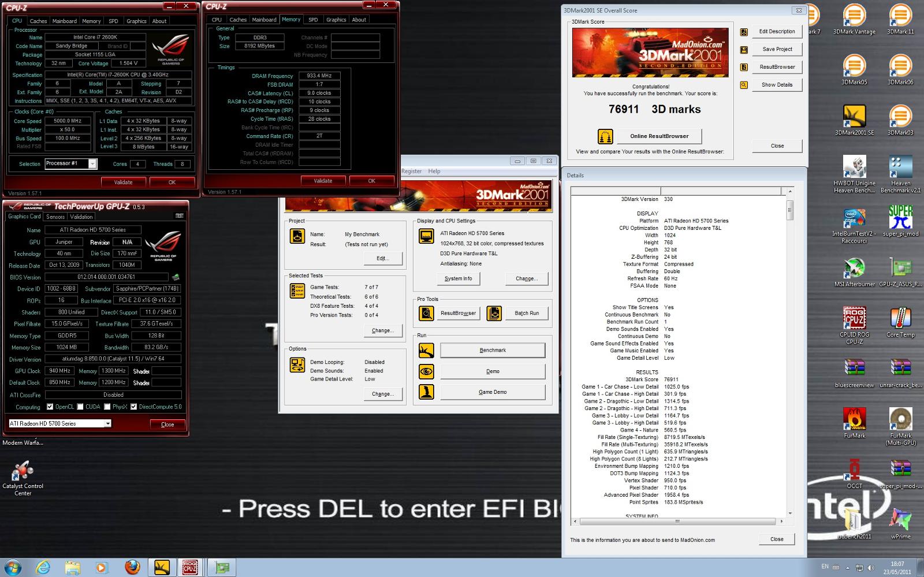Click Lookup icon beside GPU-Z BIOS Version
This screenshot has height=577, width=924.
176,277
